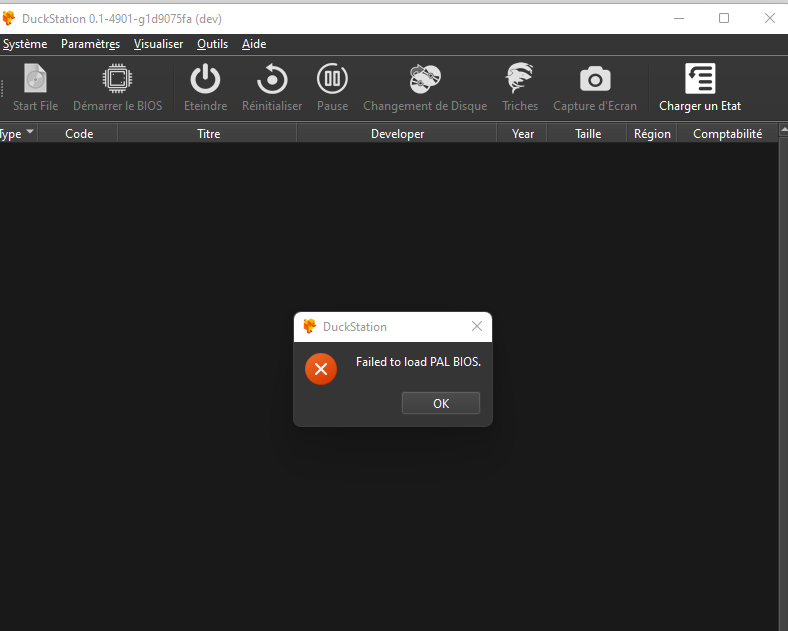Sort game list by Year column
The image size is (788, 631).
click(522, 134)
